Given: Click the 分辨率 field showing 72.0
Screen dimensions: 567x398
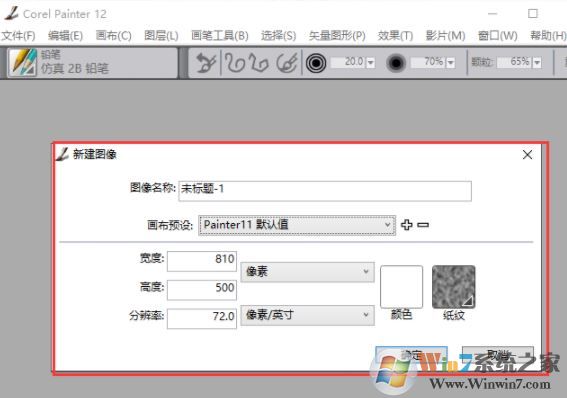Looking at the screenshot, I should pyautogui.click(x=202, y=318).
